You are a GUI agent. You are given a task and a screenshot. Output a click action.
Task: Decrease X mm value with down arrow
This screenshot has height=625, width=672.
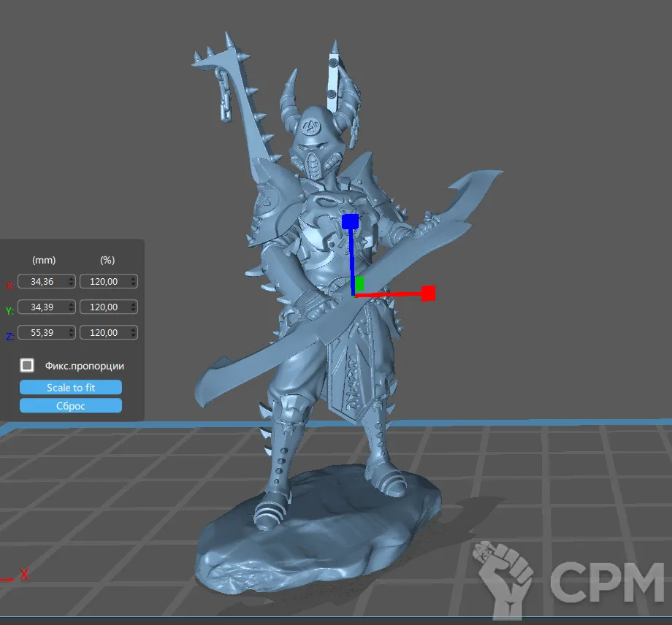tap(71, 285)
